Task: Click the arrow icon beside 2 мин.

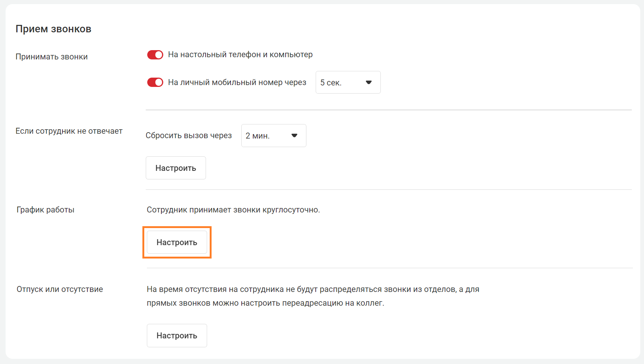Action: pos(294,136)
